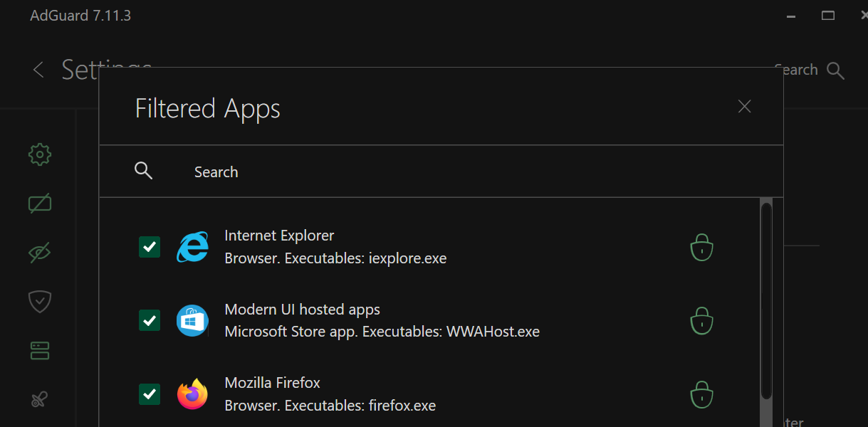
Task: Click the lock icon for Mozilla Firefox
Action: point(701,394)
